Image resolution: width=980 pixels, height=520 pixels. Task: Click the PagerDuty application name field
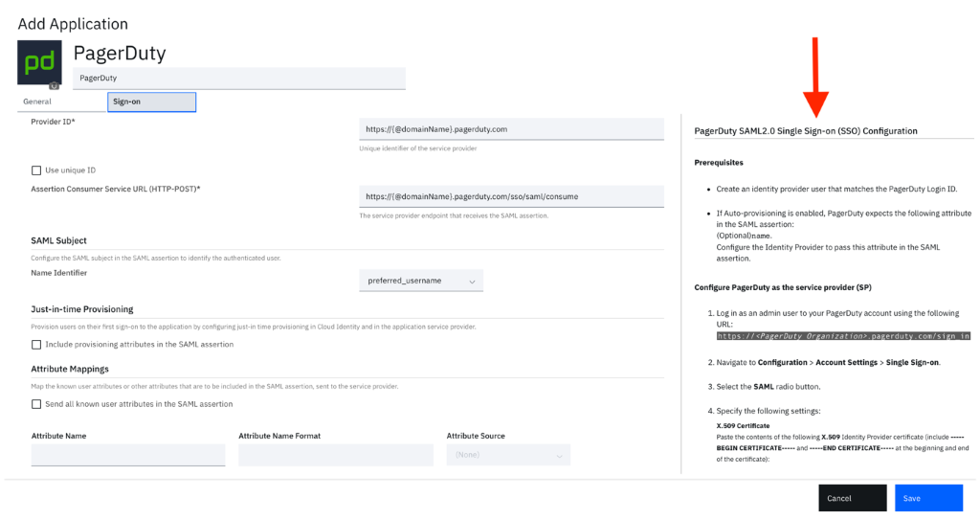(x=239, y=79)
